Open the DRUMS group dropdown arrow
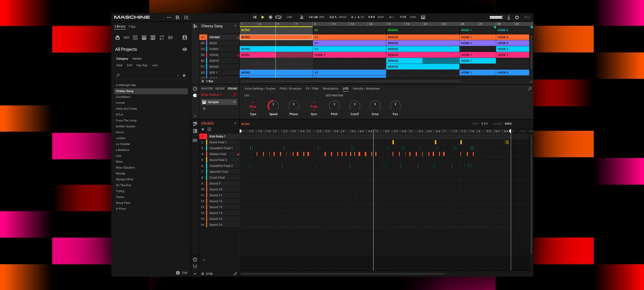 (235, 123)
